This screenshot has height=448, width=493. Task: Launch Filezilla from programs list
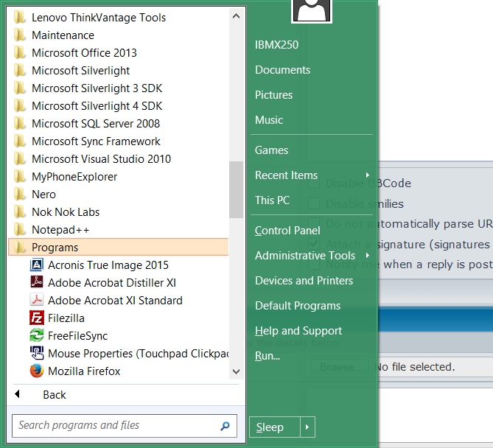pyautogui.click(x=37, y=318)
